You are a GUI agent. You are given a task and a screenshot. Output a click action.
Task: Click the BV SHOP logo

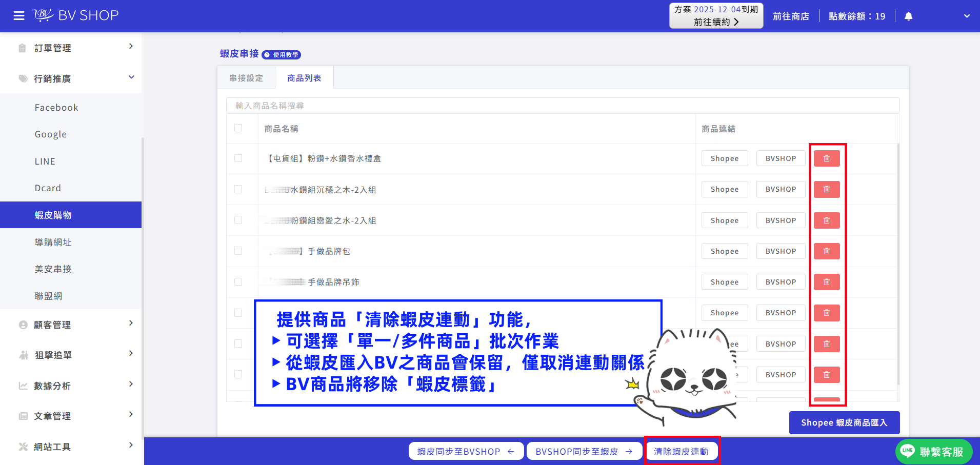click(76, 15)
